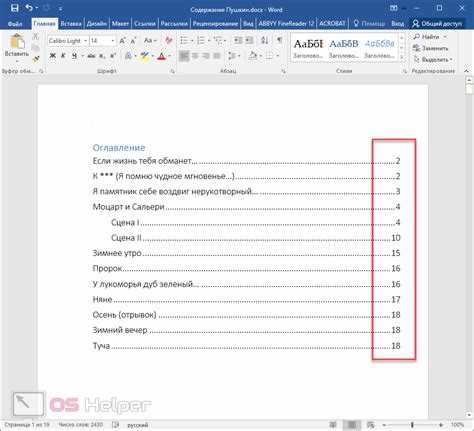Screen dimensions: 474x431
Task: Click the Заменить replace button
Action: 431,48
